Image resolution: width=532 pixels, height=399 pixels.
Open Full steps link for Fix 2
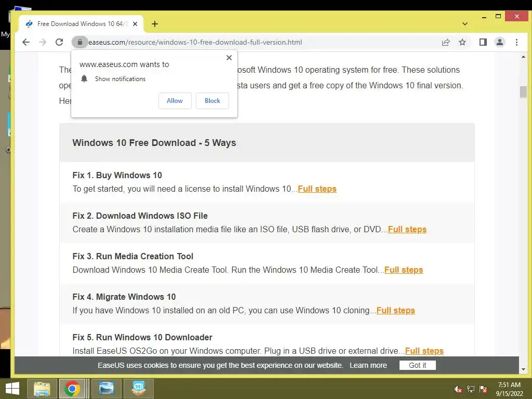click(407, 229)
